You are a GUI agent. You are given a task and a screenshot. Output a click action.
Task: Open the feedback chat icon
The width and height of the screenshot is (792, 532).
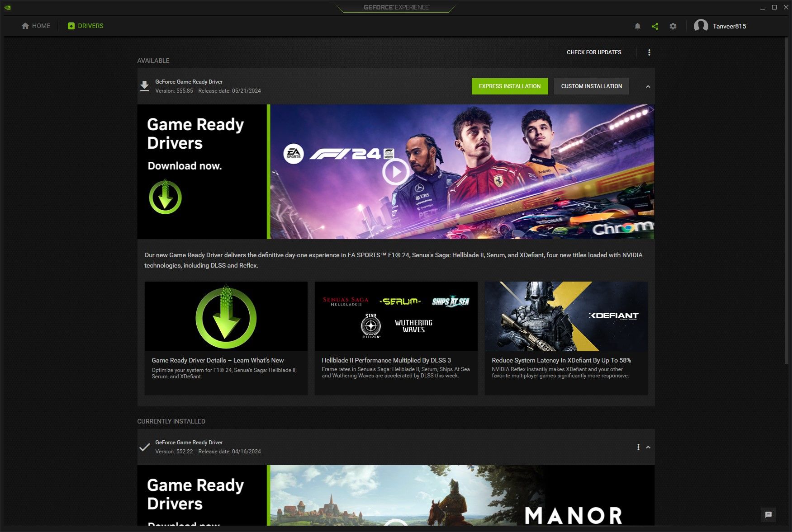(x=768, y=514)
